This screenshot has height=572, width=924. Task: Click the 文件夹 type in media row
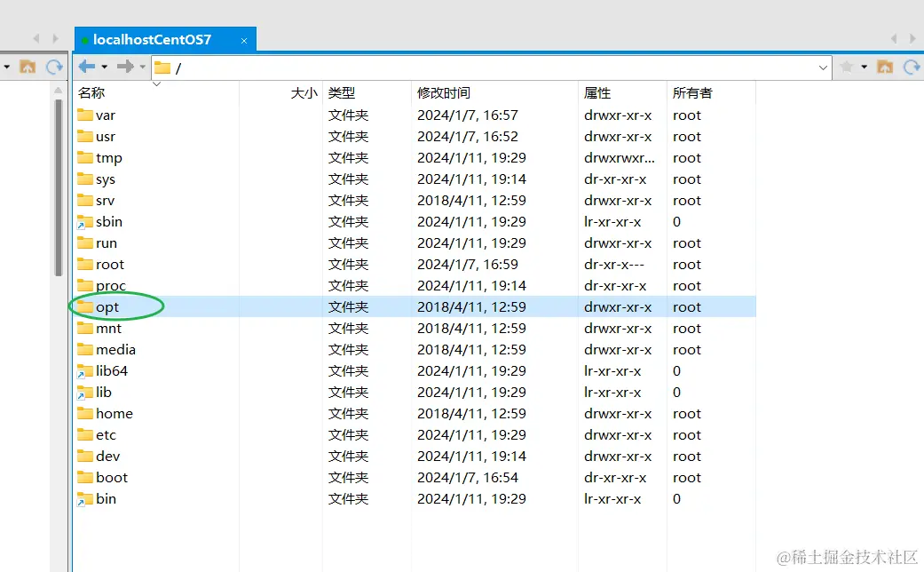pos(348,349)
